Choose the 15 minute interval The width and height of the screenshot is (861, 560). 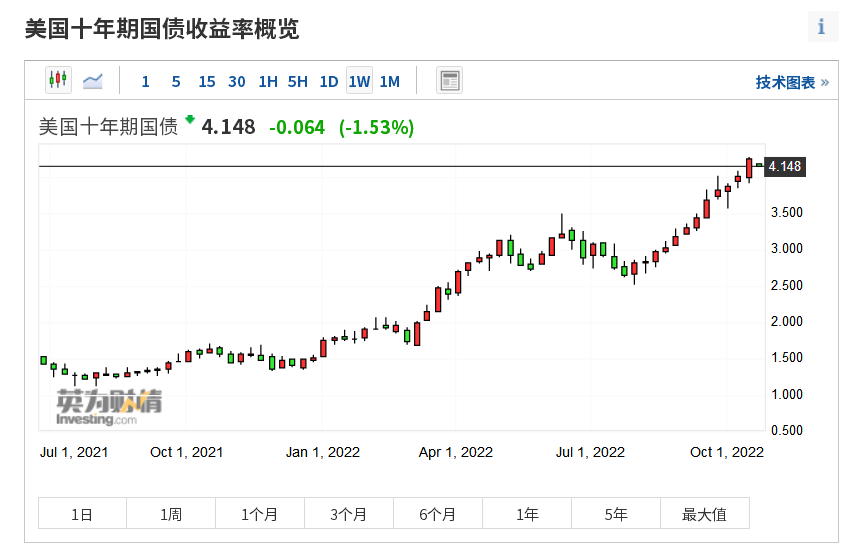pyautogui.click(x=206, y=82)
